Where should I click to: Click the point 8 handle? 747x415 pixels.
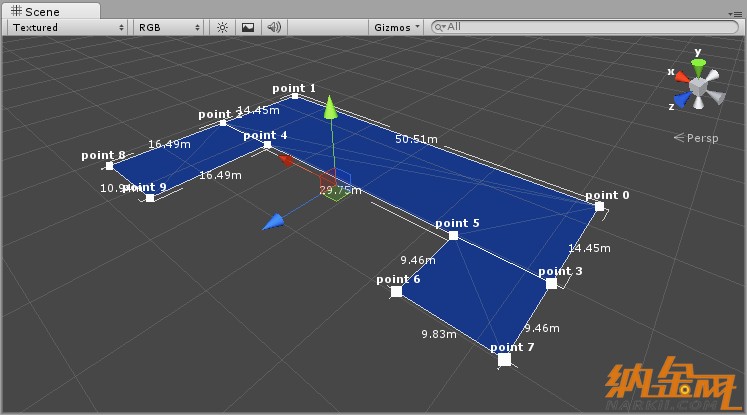(x=109, y=166)
